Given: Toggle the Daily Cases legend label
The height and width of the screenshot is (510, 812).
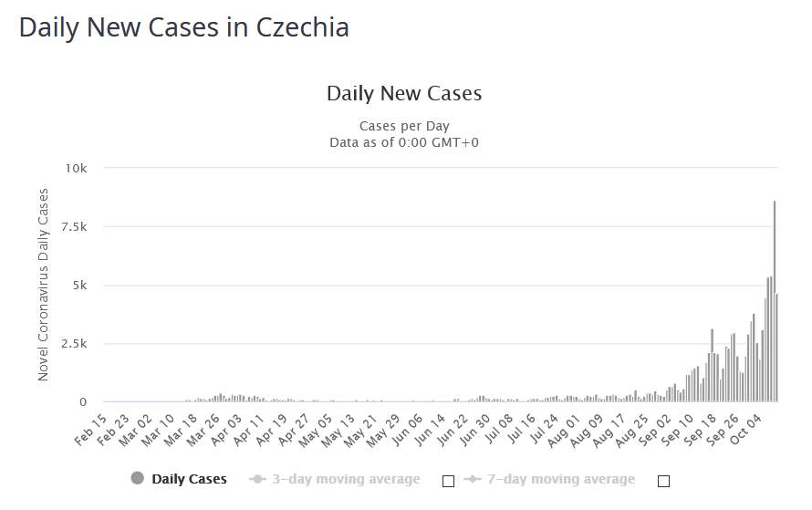Looking at the screenshot, I should 189,479.
